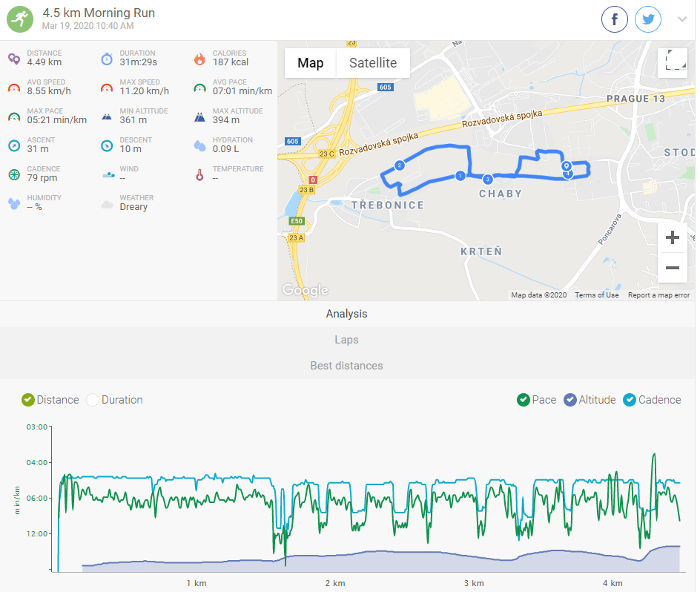Click the calories flame icon
This screenshot has width=700, height=592.
click(x=199, y=59)
